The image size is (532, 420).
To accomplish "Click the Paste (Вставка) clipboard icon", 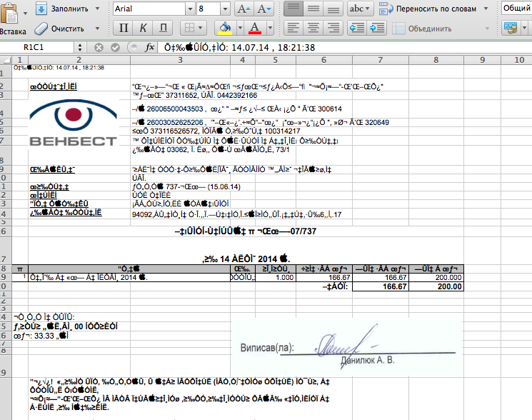I will [9, 13].
